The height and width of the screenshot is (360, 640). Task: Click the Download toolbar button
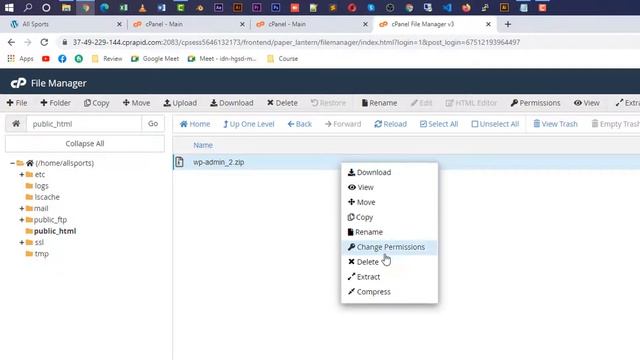231,103
